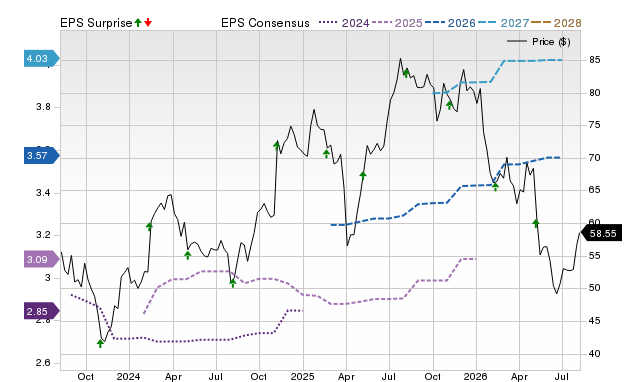The width and height of the screenshot is (640, 382).
Task: Click the surprise arrow just after the price peak
Action: (406, 73)
